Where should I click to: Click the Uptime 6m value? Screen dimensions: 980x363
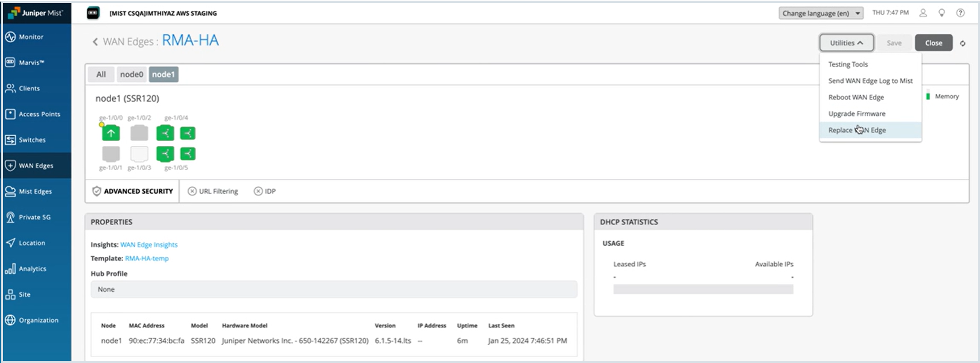(462, 341)
